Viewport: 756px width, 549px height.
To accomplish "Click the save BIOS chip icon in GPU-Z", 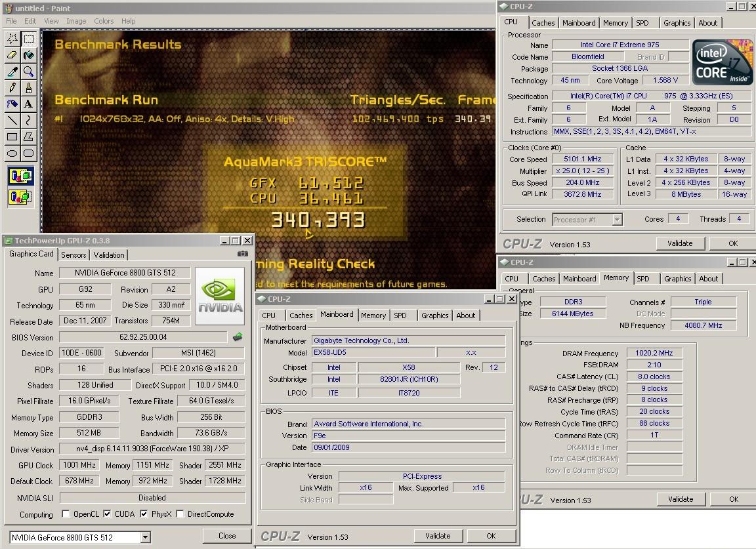I will point(238,337).
